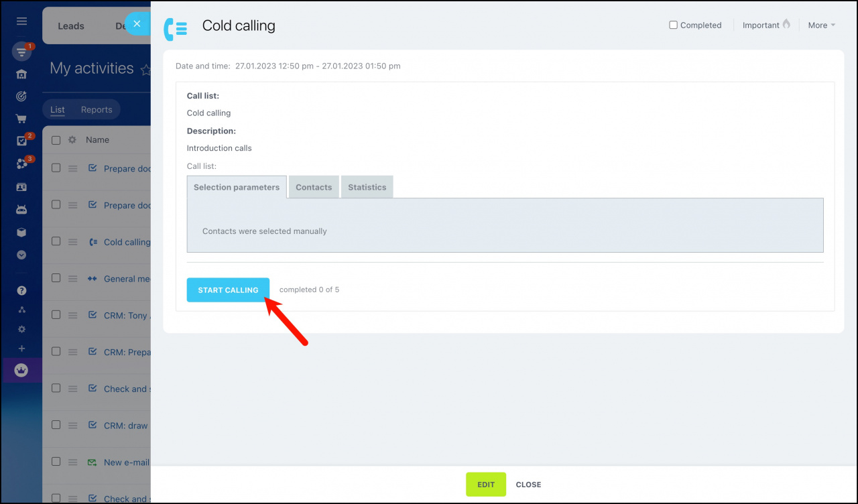
Task: Open the shopping cart icon in sidebar
Action: pos(21,119)
